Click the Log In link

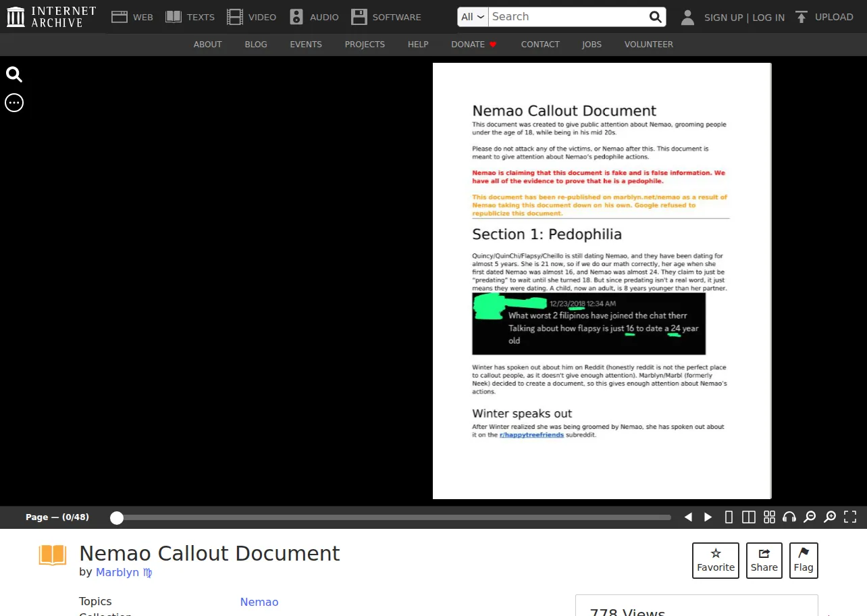[768, 18]
